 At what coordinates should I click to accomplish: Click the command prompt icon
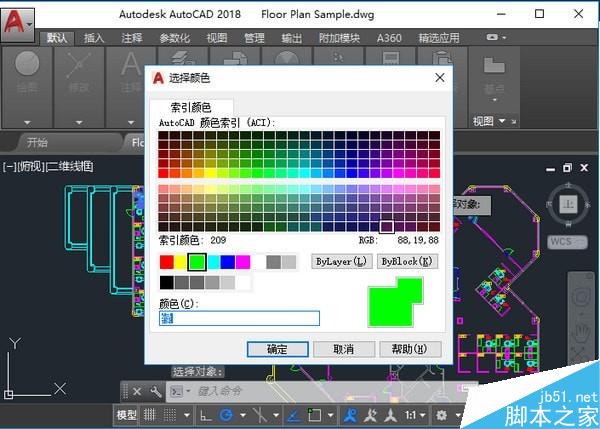pyautogui.click(x=176, y=391)
